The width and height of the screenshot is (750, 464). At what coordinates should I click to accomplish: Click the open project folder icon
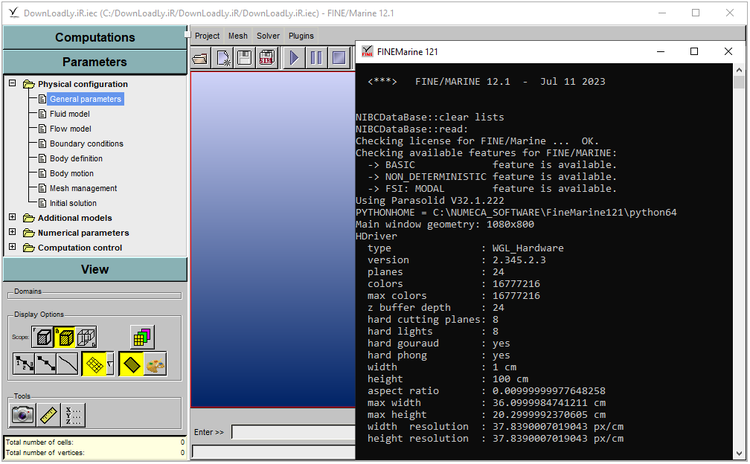click(200, 58)
